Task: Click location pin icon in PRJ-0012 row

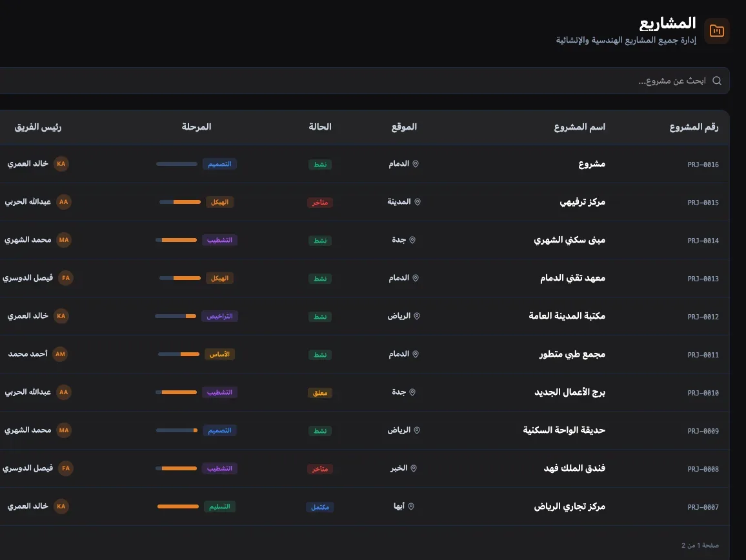Action: tap(417, 316)
